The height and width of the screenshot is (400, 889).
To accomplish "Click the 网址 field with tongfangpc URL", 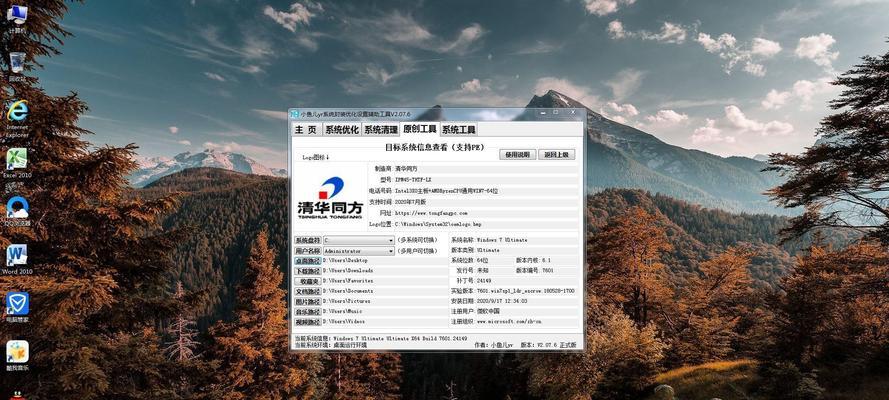I will [x=486, y=213].
